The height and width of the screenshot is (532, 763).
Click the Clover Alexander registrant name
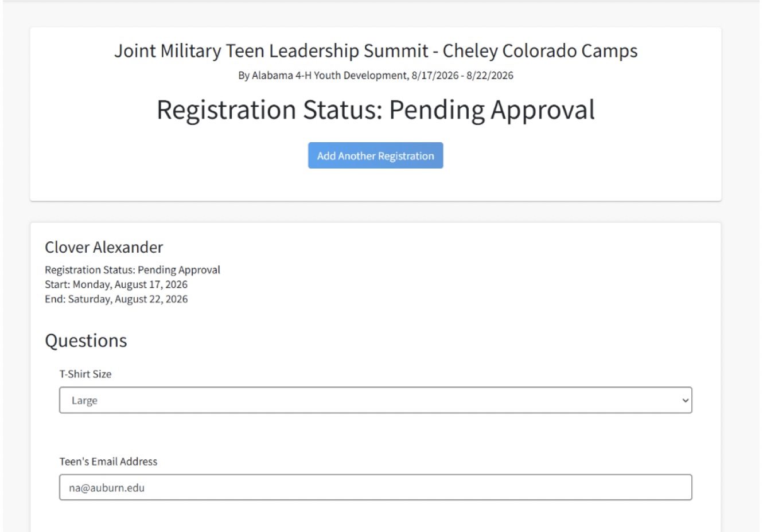click(104, 247)
